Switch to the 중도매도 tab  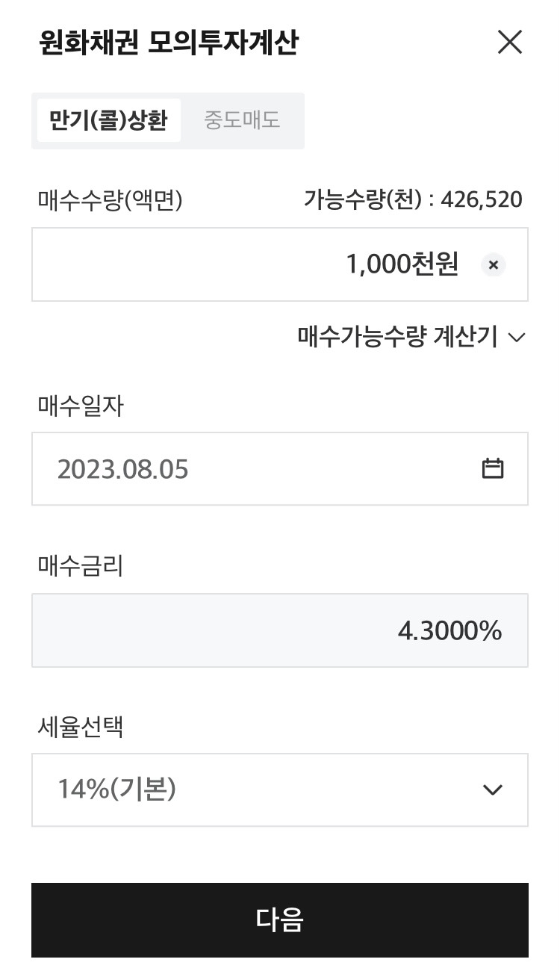tap(242, 120)
